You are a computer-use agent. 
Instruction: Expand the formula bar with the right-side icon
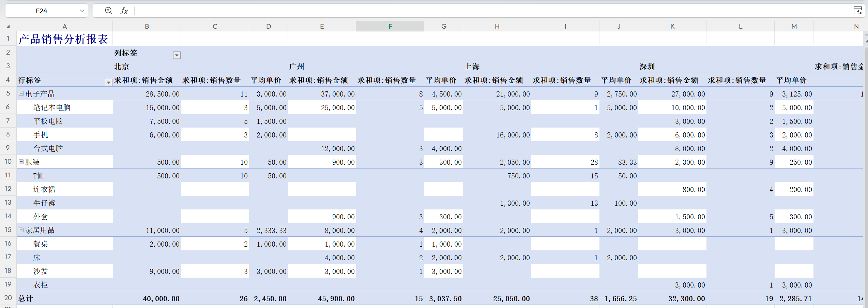[858, 11]
